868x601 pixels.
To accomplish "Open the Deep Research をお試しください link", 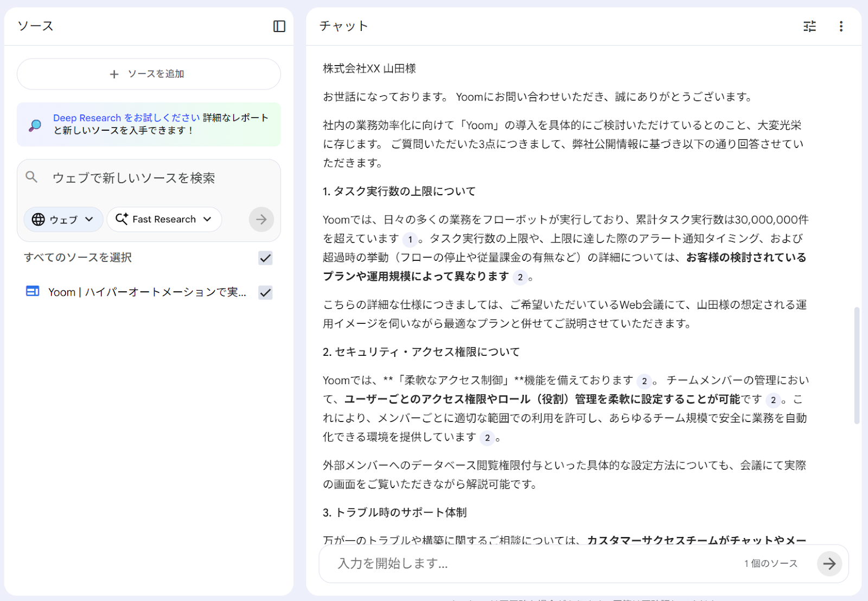I will 126,118.
